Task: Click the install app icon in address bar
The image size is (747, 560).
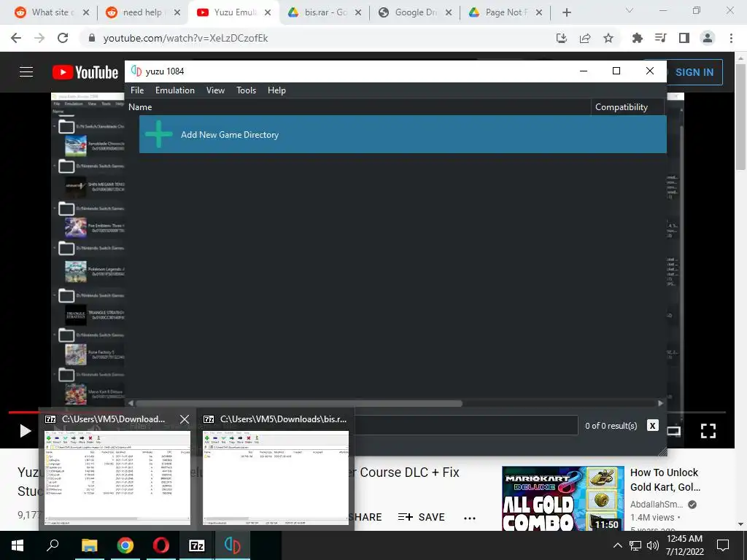Action: click(562, 38)
